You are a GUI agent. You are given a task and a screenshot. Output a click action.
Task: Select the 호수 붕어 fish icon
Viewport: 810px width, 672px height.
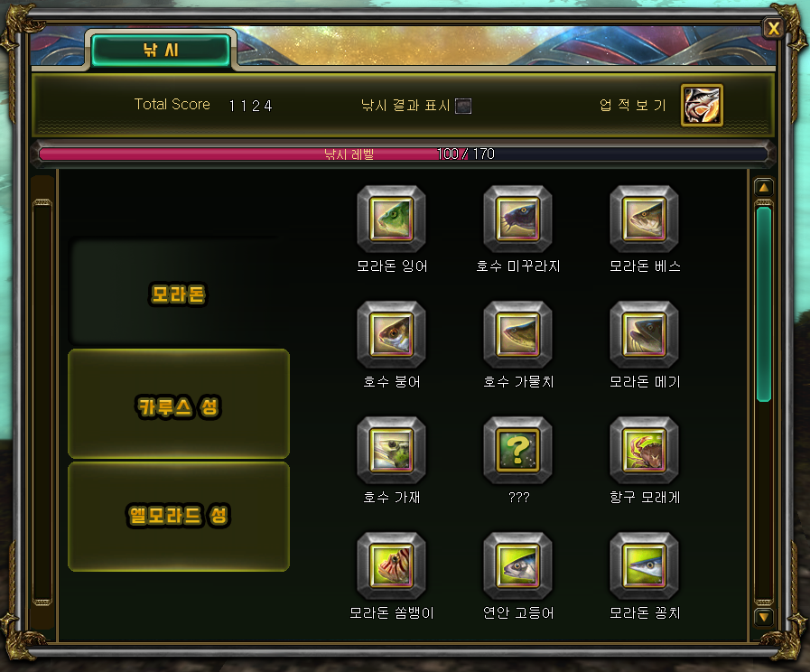[392, 335]
